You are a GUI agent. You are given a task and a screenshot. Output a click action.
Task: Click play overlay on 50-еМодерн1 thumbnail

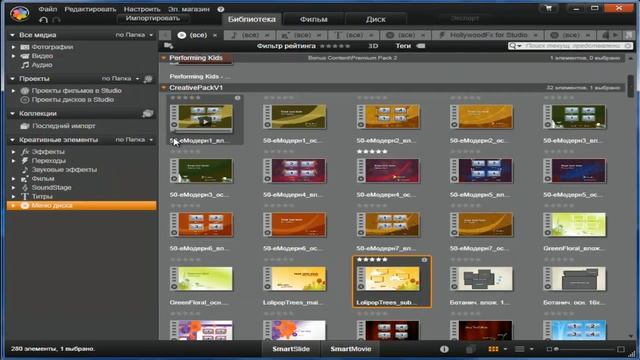[205, 122]
